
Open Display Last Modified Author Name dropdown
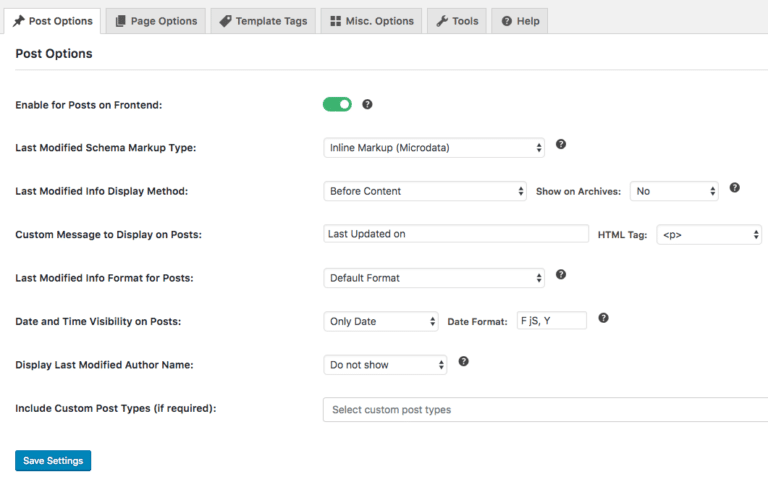point(385,365)
